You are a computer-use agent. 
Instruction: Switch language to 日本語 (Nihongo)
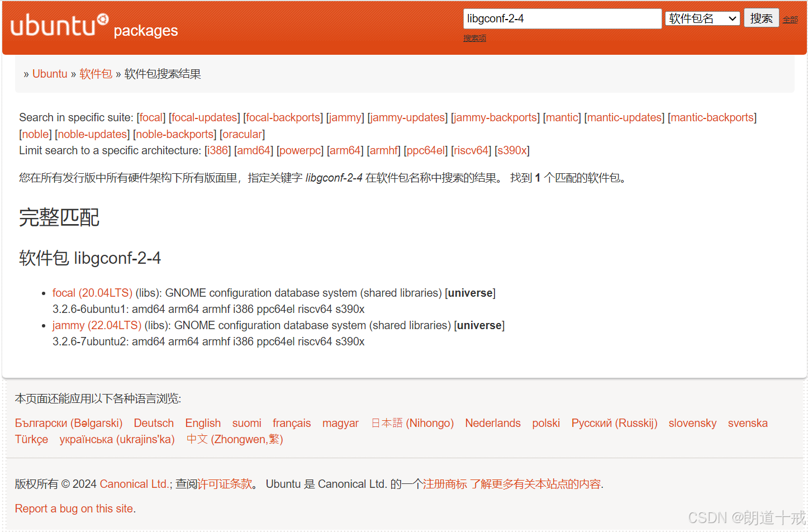412,423
